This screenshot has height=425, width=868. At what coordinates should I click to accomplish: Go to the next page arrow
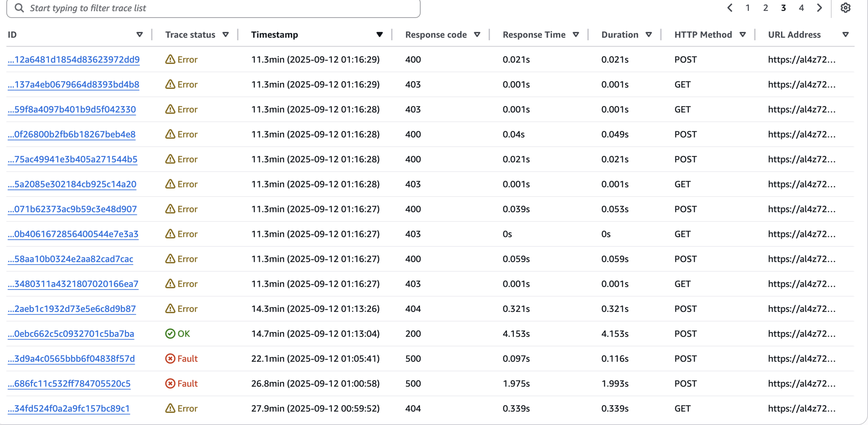pyautogui.click(x=819, y=8)
